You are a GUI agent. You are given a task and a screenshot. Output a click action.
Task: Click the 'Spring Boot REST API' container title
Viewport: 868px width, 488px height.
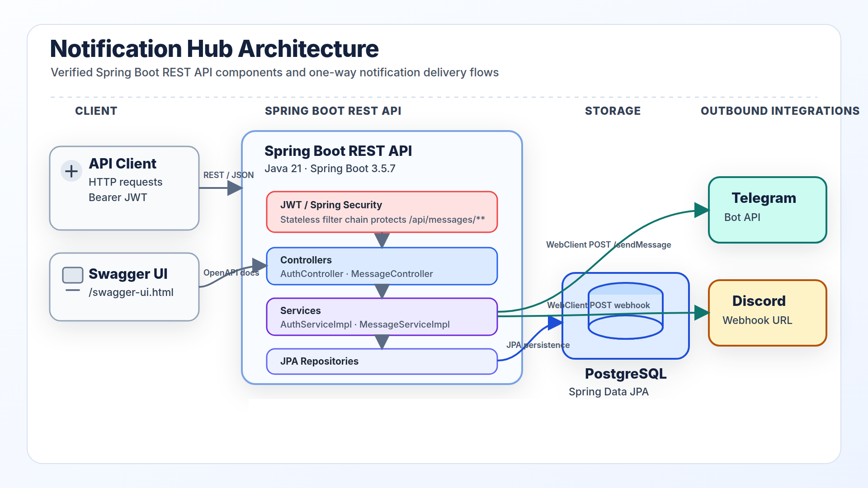[338, 151]
